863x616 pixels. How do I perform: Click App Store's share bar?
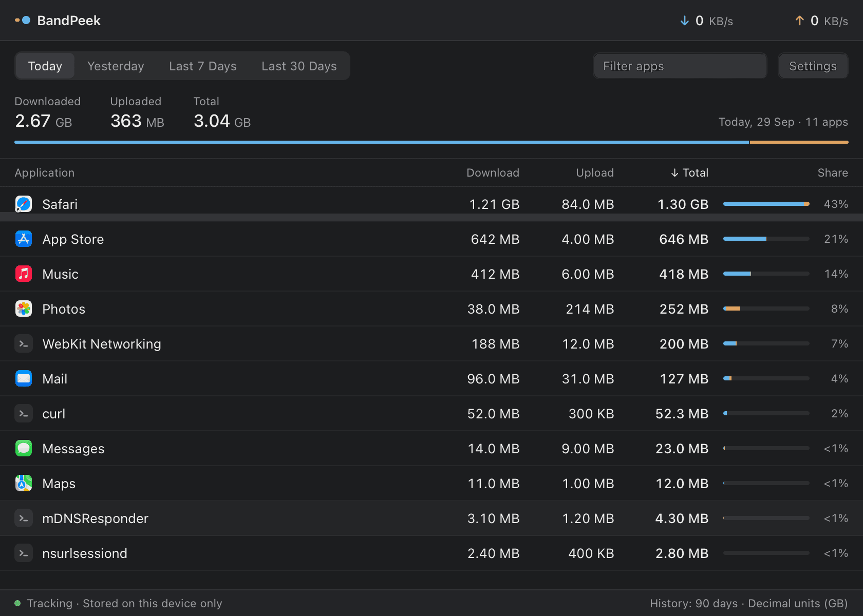click(766, 239)
